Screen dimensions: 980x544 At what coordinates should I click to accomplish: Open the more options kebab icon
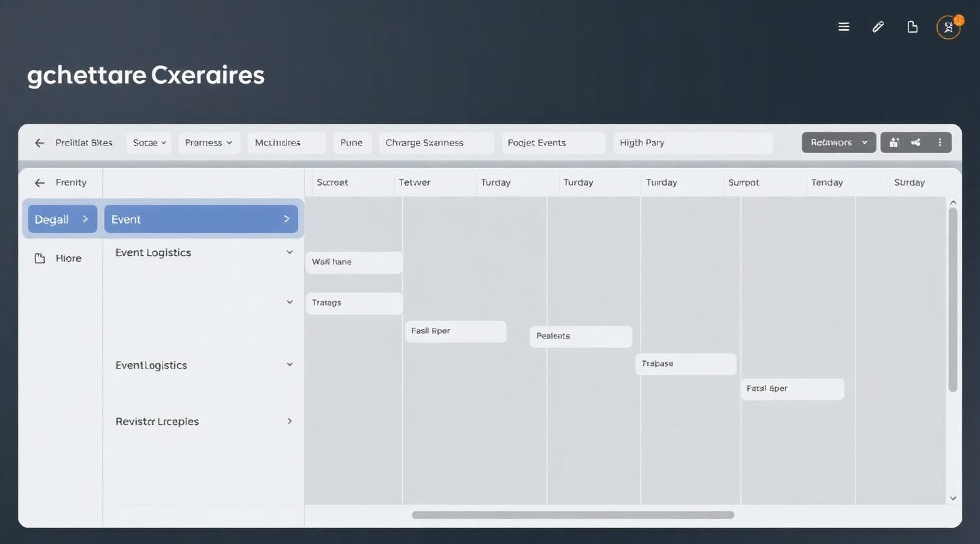(940, 142)
